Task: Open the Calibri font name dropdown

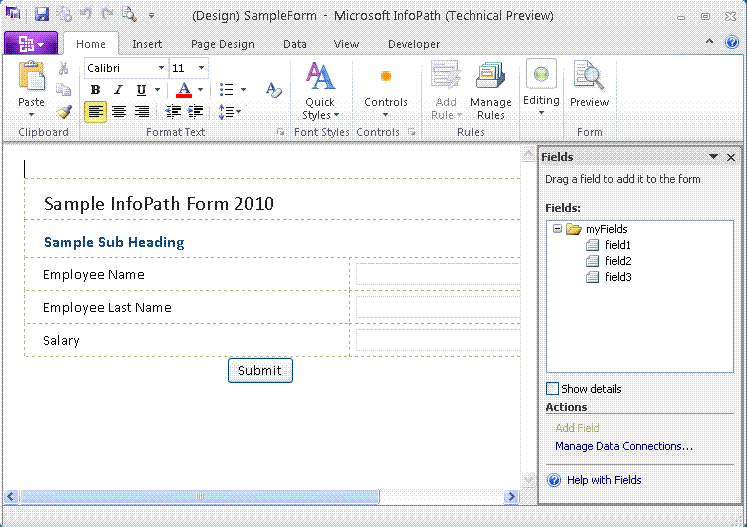Action: pyautogui.click(x=162, y=68)
